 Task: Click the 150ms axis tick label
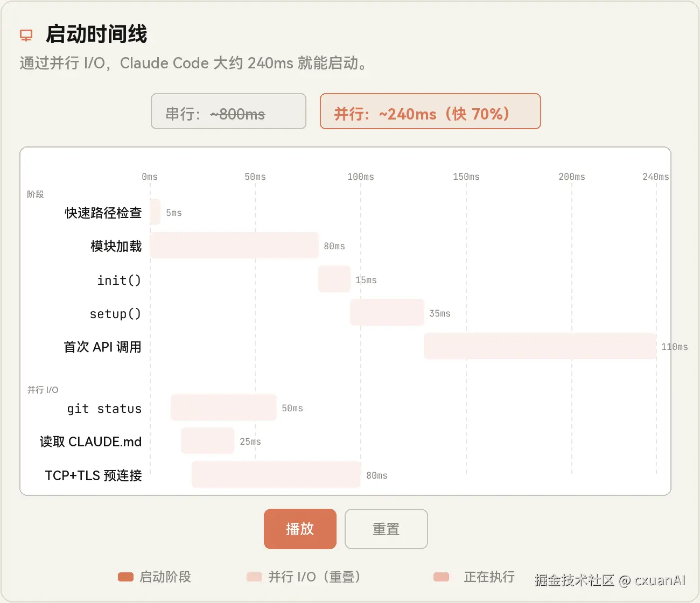click(x=466, y=177)
